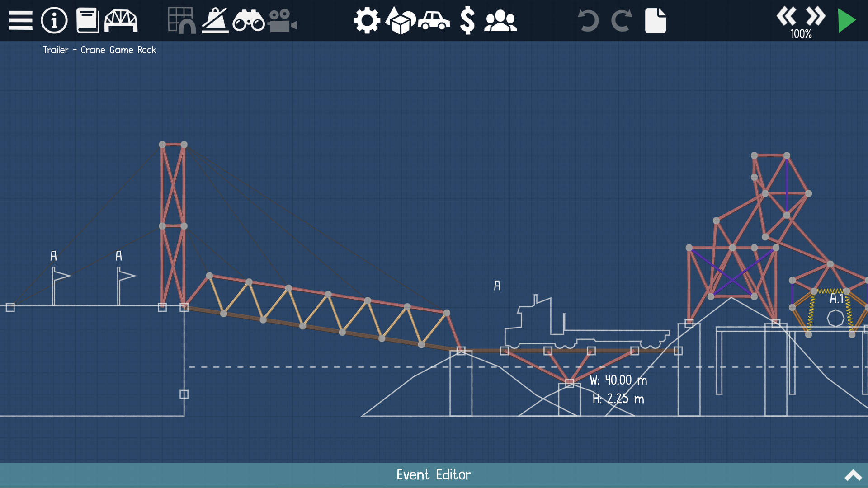Click the info/help circle icon
This screenshot has height=488, width=868.
coord(54,20)
